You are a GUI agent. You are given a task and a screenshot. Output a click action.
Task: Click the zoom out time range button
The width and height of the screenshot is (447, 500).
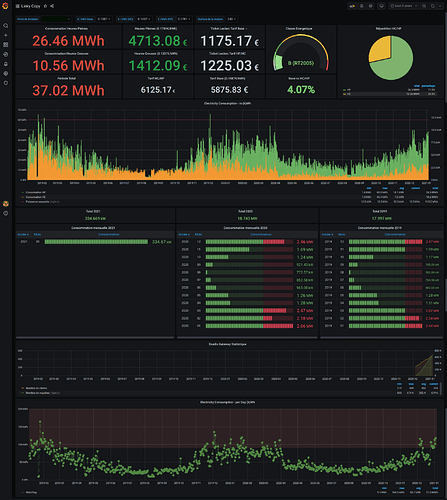click(x=424, y=6)
